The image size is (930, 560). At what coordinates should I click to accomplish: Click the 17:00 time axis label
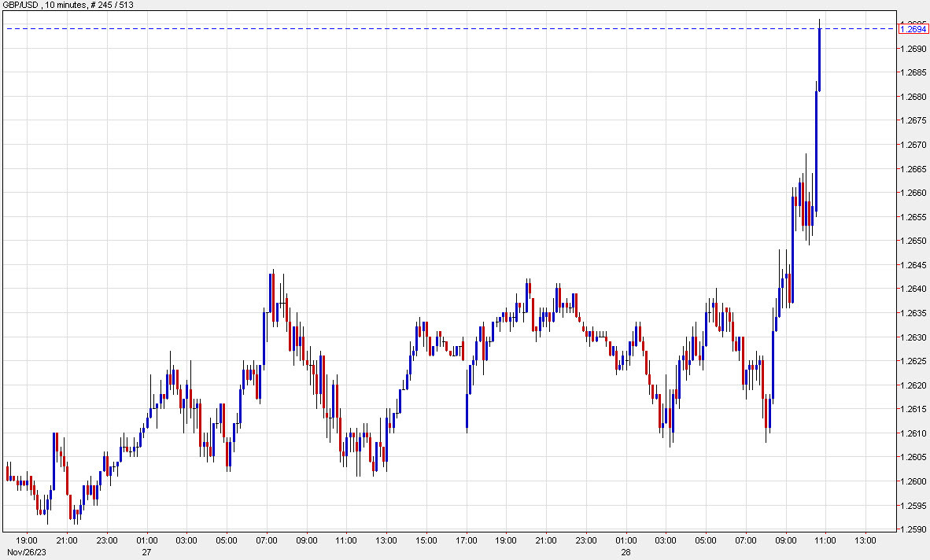click(x=467, y=540)
